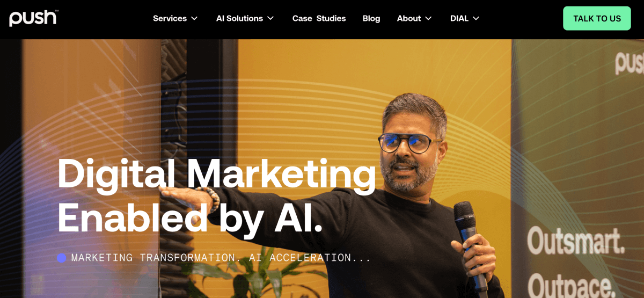The image size is (644, 298).
Task: Click the MARKETING TRANSFORMATION. AI ACCELERATION tagline
Action: (x=221, y=258)
